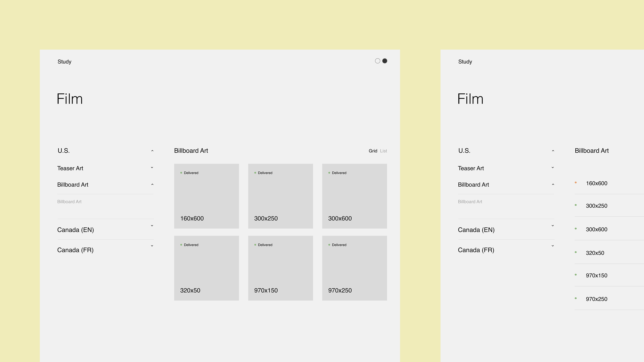Image resolution: width=644 pixels, height=362 pixels.
Task: Switch to Grid view
Action: (x=373, y=151)
